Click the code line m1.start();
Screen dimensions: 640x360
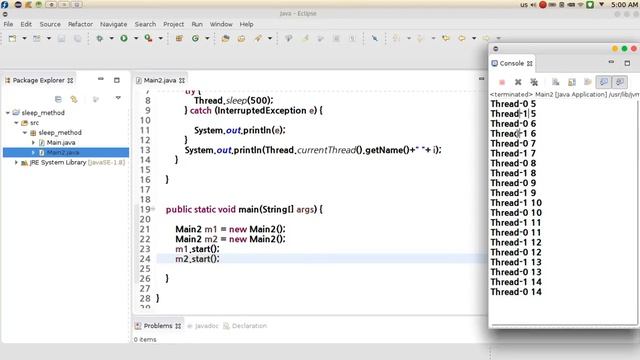(x=198, y=249)
